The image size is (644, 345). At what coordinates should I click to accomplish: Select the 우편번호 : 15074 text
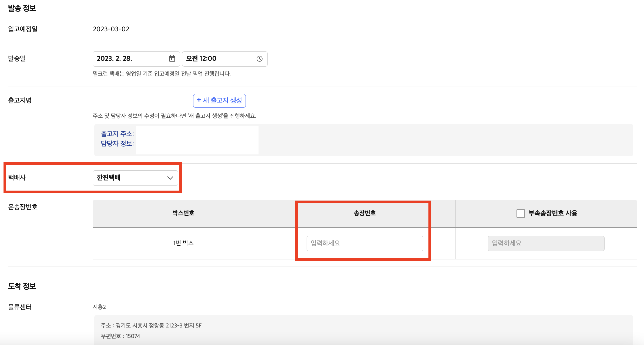click(x=120, y=336)
